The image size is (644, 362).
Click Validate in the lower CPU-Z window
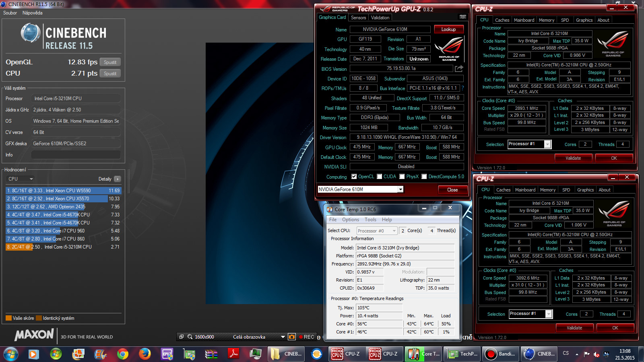pyautogui.click(x=574, y=328)
